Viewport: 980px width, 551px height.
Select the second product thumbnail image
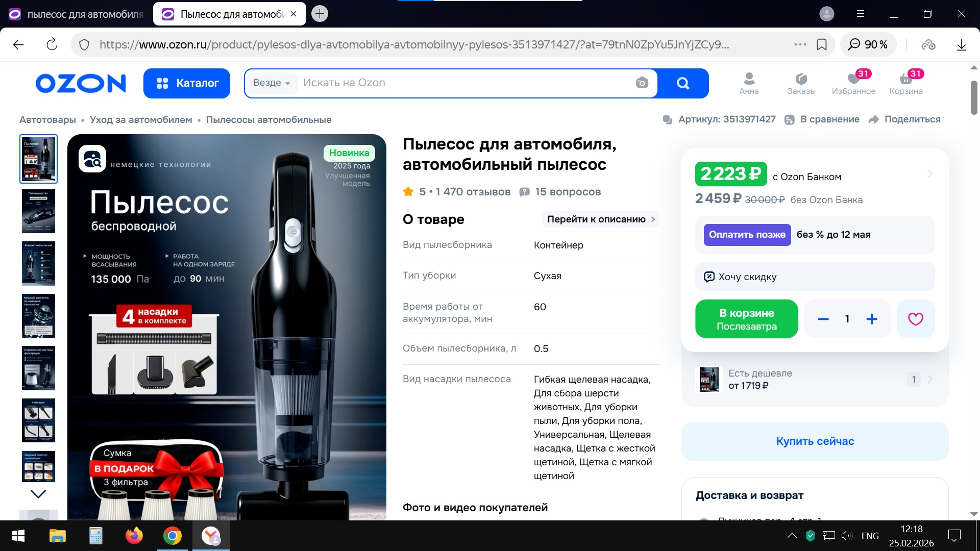coord(38,211)
